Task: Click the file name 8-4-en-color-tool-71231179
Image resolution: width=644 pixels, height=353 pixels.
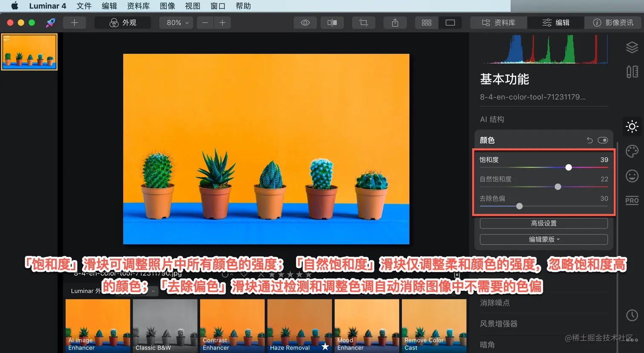Action: click(533, 97)
